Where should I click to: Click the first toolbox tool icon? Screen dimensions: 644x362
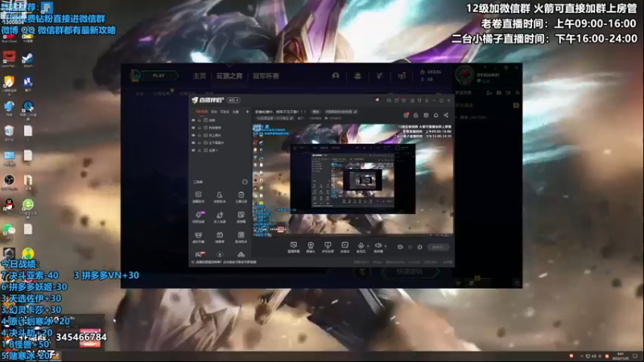[x=198, y=196]
